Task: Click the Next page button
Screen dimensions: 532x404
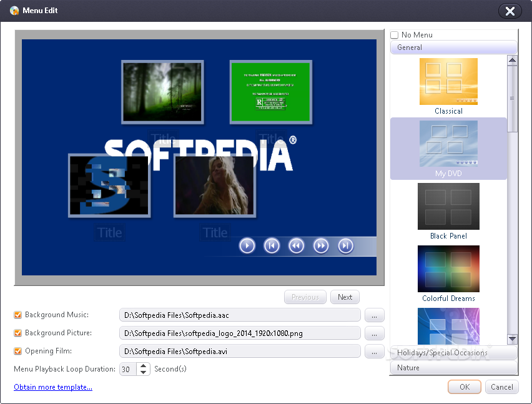Action: click(x=345, y=297)
